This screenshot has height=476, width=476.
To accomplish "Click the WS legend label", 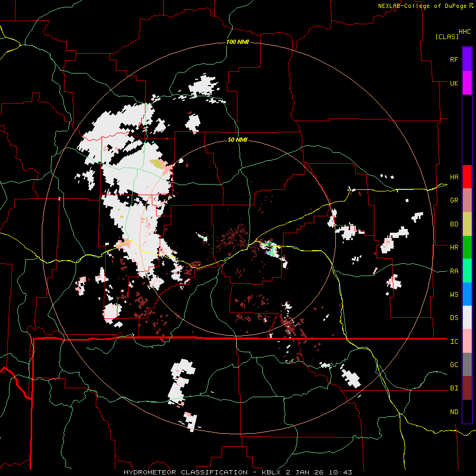I will point(454,295).
